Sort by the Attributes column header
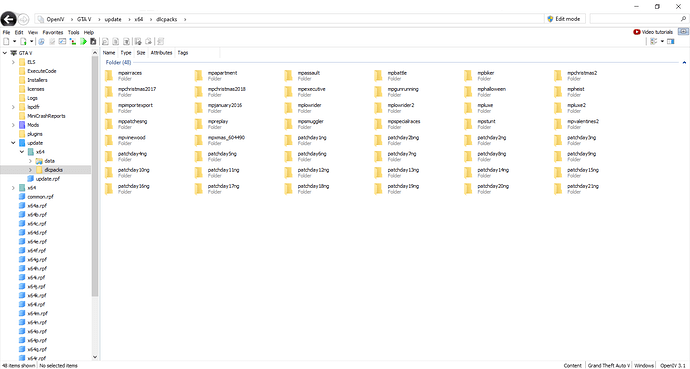 point(161,53)
